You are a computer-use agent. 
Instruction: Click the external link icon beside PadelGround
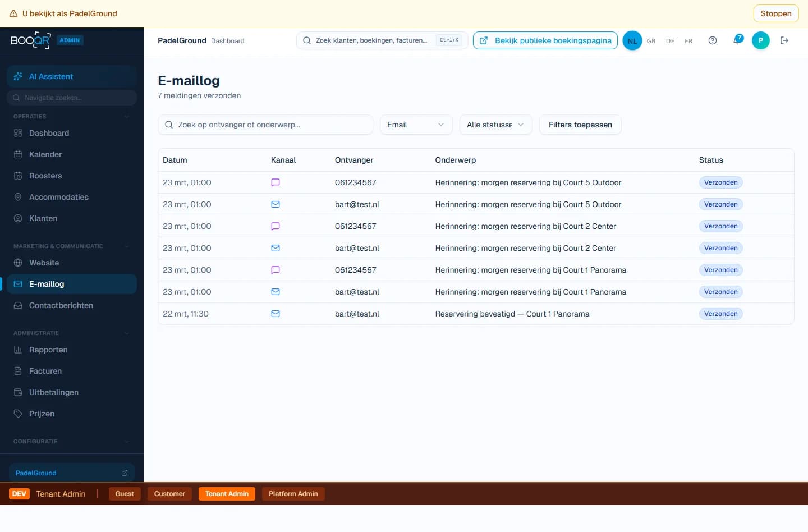click(125, 473)
